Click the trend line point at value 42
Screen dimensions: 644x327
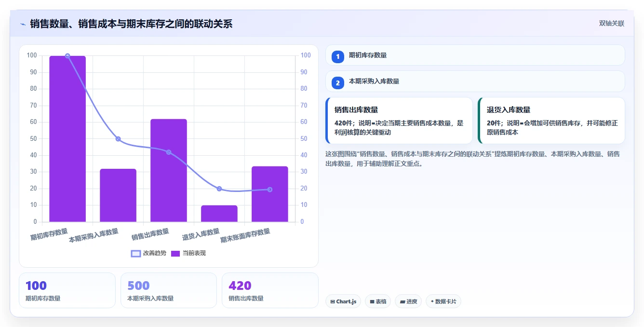tap(169, 152)
